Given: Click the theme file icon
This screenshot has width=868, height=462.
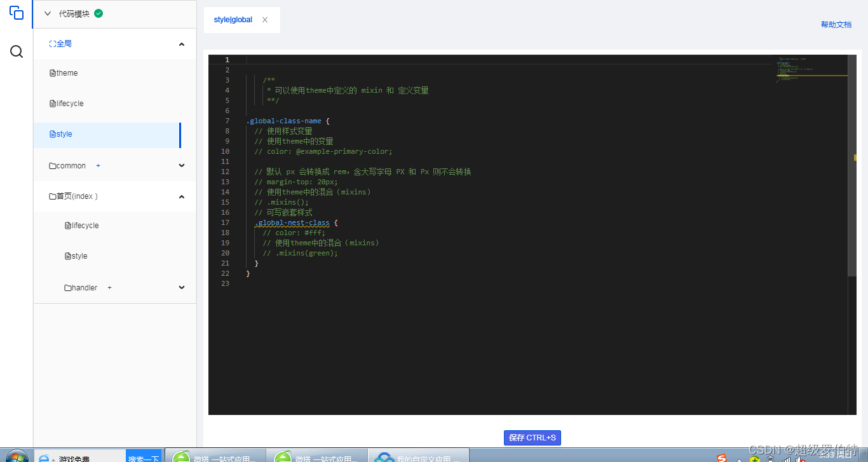Looking at the screenshot, I should (53, 73).
